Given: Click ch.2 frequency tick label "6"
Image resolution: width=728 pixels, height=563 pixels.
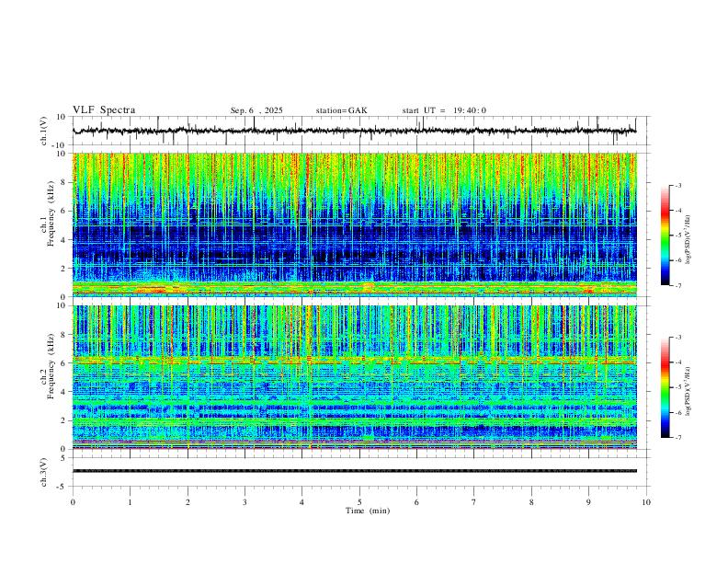Looking at the screenshot, I should coord(63,363).
